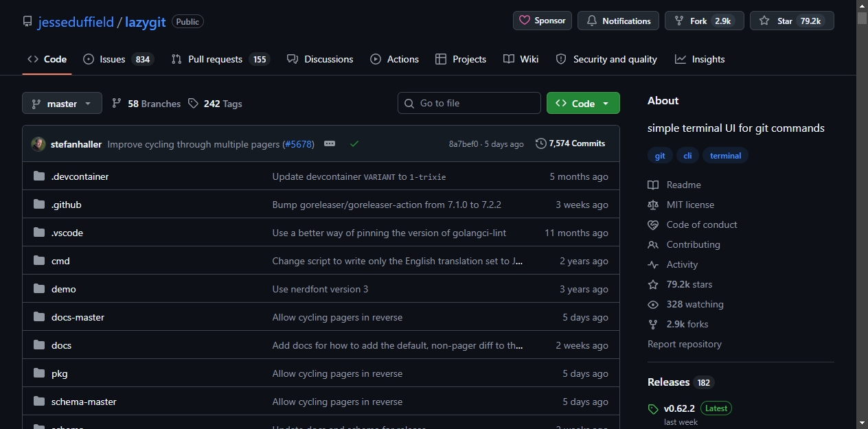Open the jesseduffield owner link

(x=76, y=22)
